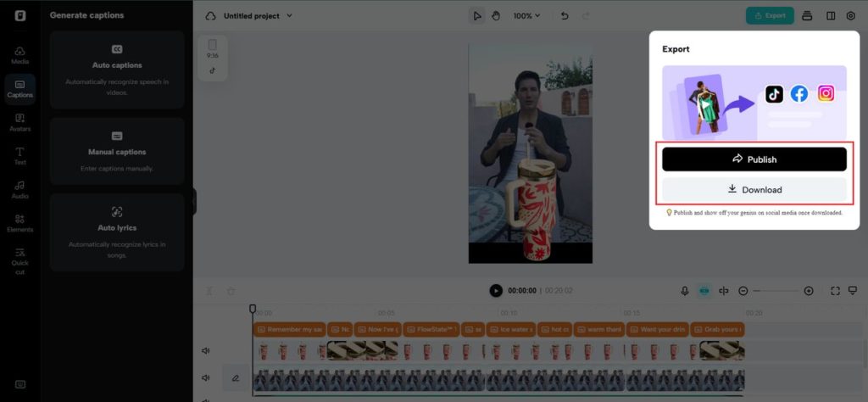Open the Media tab in sidebar

pyautogui.click(x=19, y=55)
